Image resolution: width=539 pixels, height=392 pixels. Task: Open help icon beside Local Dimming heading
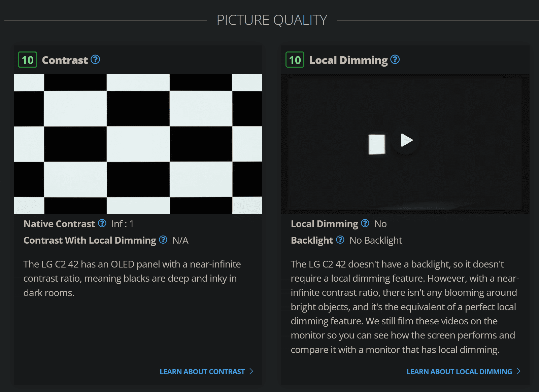click(x=395, y=60)
